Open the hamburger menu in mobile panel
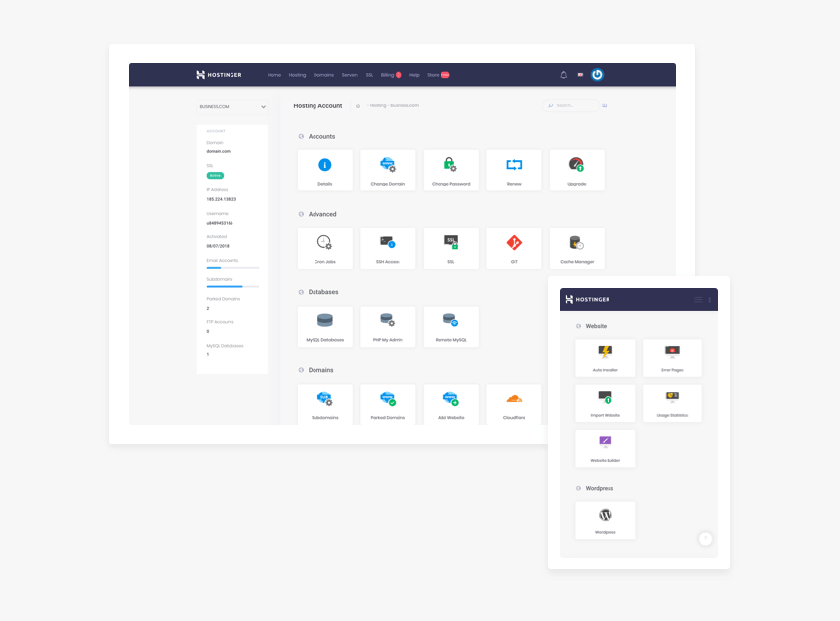The width and height of the screenshot is (840, 621). [698, 299]
